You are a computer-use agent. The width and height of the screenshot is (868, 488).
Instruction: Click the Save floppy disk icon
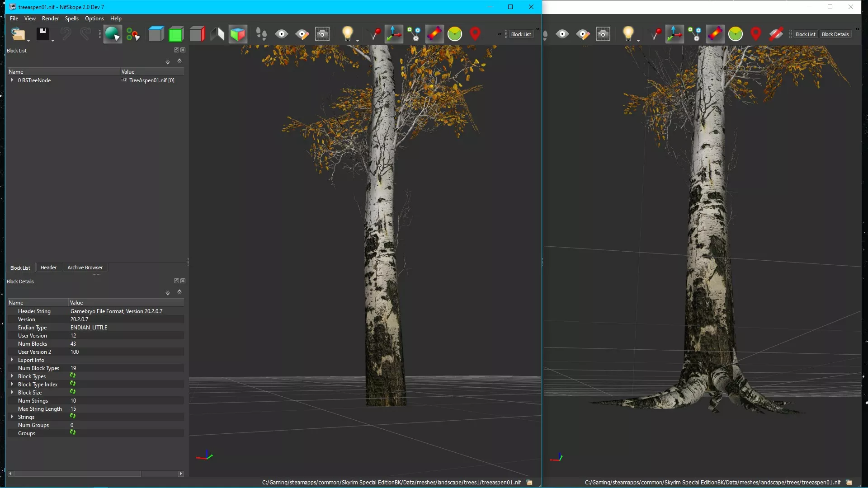(x=43, y=34)
